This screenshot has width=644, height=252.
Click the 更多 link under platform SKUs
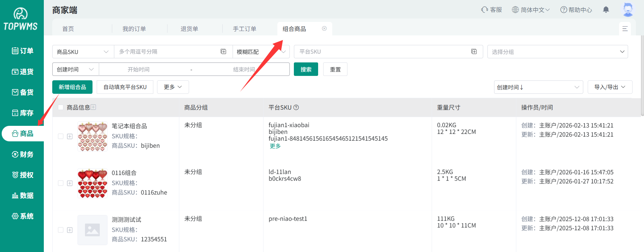click(x=275, y=146)
